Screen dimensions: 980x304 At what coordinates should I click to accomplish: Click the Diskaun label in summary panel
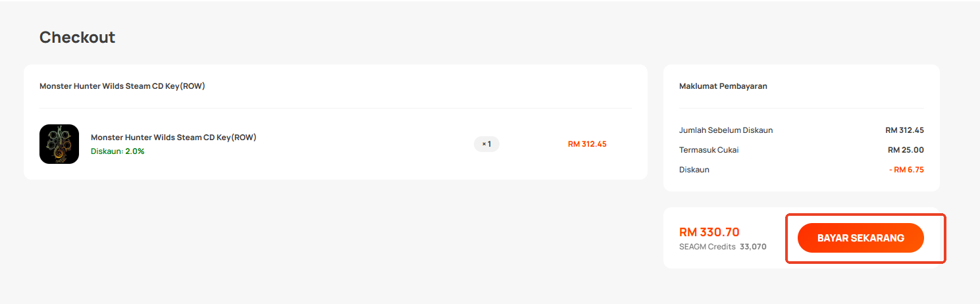(x=694, y=170)
